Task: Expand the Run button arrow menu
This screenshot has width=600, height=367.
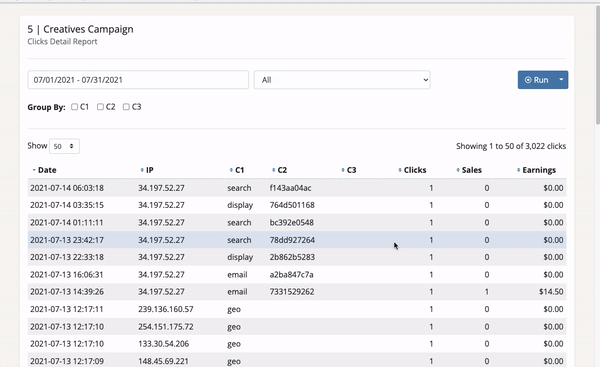Action: pyautogui.click(x=561, y=80)
